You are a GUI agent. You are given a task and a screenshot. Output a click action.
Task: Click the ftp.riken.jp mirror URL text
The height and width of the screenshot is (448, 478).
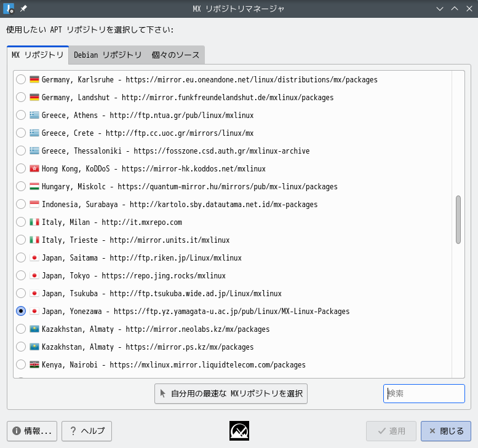175,258
